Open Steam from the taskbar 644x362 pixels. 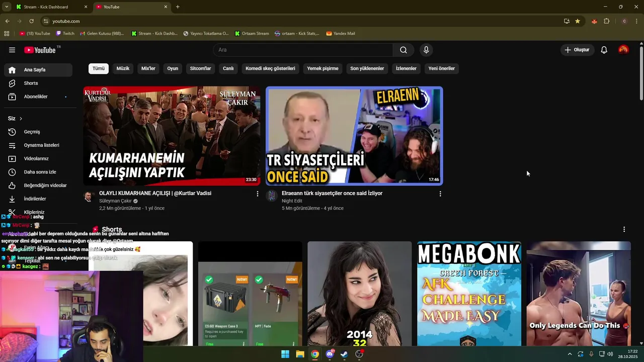pyautogui.click(x=344, y=354)
